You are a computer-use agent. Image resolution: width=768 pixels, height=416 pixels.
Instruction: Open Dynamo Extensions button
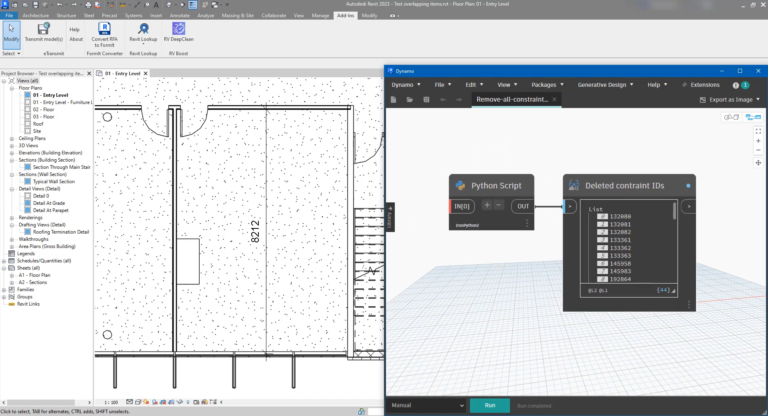pyautogui.click(x=700, y=85)
